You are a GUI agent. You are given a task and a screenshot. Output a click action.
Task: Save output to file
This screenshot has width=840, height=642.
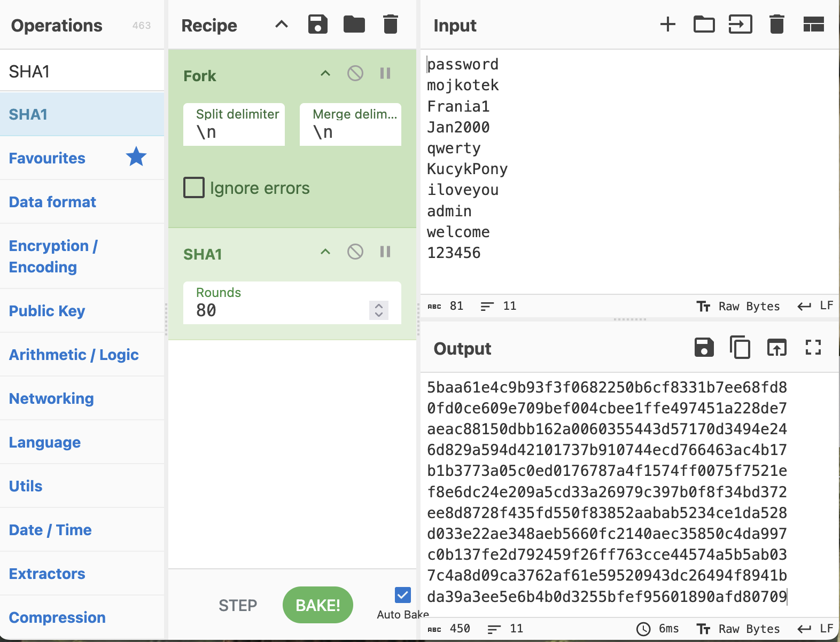[x=704, y=348]
